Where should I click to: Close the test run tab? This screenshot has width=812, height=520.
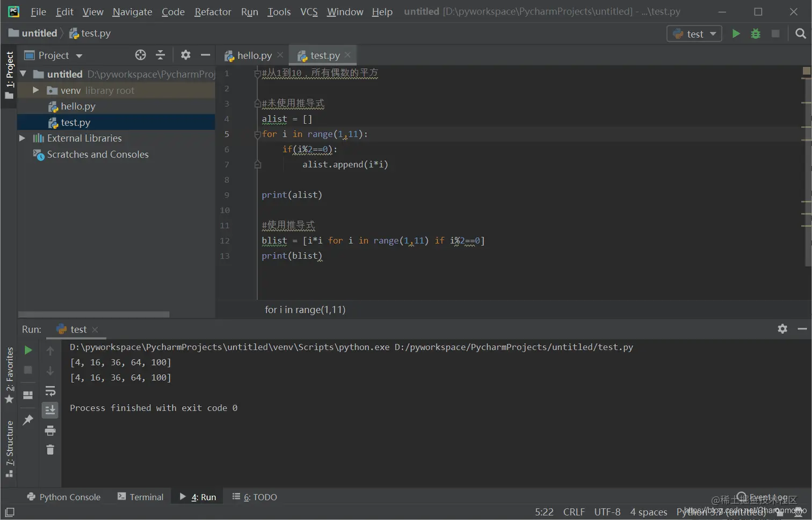[95, 329]
